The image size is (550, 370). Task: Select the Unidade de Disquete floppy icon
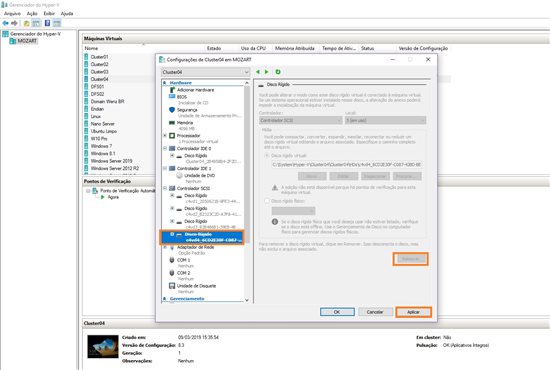click(x=172, y=286)
